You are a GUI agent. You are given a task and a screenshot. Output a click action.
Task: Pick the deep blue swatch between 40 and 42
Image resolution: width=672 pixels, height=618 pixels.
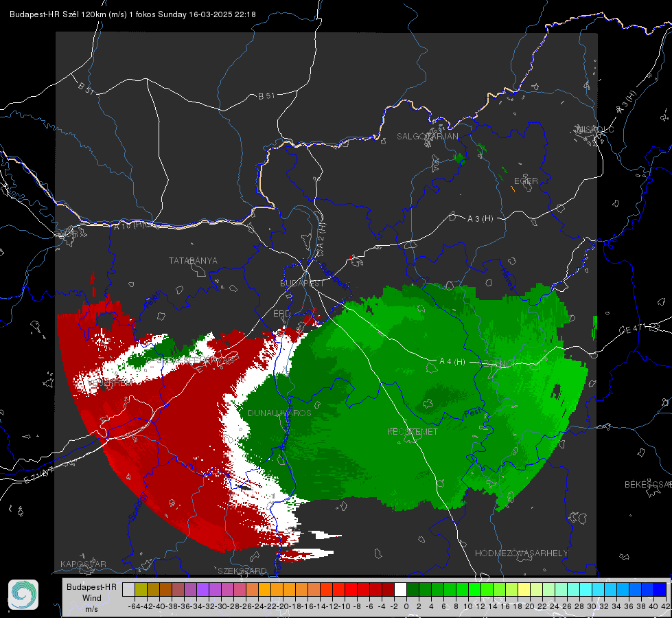point(660,589)
